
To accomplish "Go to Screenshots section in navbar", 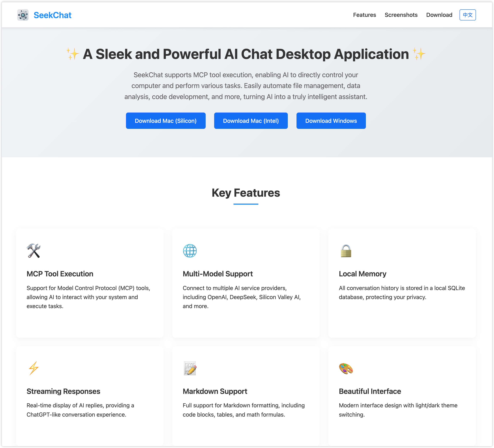I will 401,15.
